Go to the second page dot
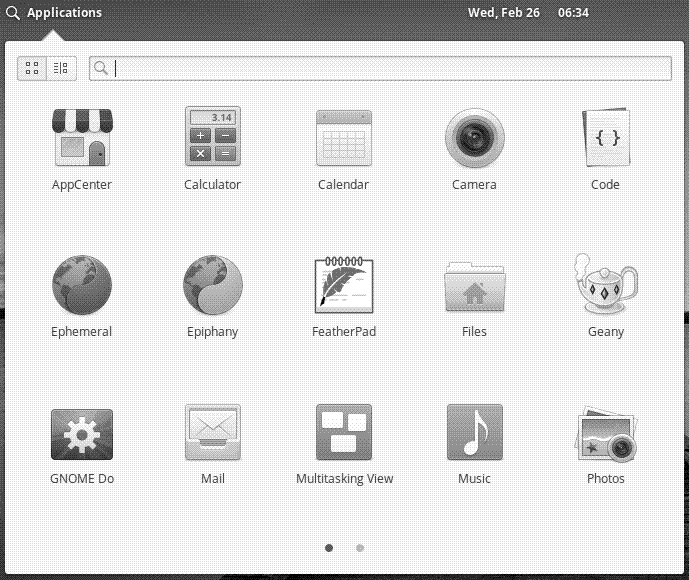The height and width of the screenshot is (580, 689). pos(360,548)
